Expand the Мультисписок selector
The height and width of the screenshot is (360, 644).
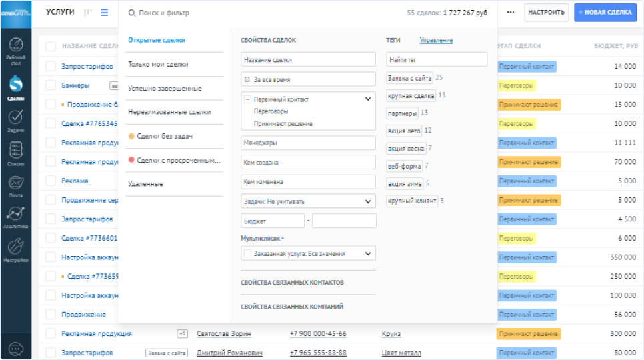click(263, 238)
